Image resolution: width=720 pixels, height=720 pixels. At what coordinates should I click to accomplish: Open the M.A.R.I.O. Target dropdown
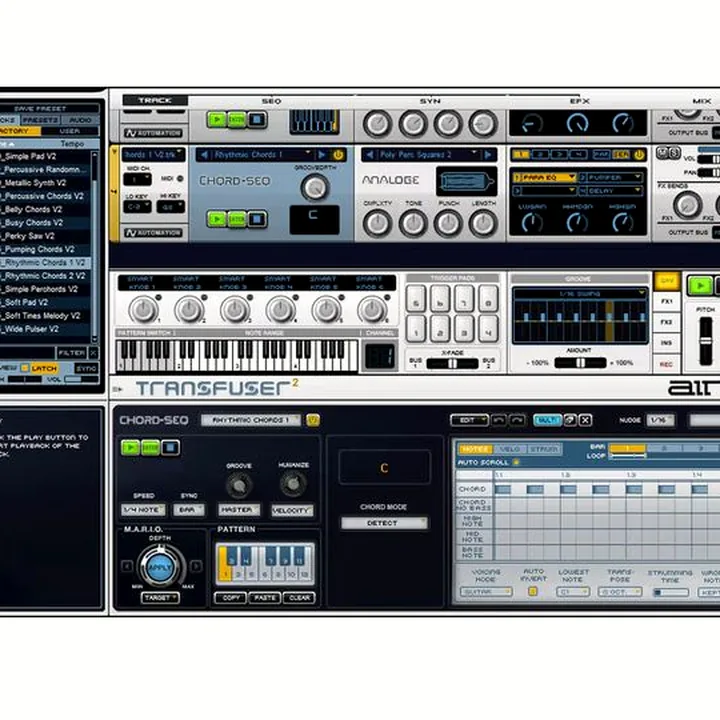click(x=160, y=597)
